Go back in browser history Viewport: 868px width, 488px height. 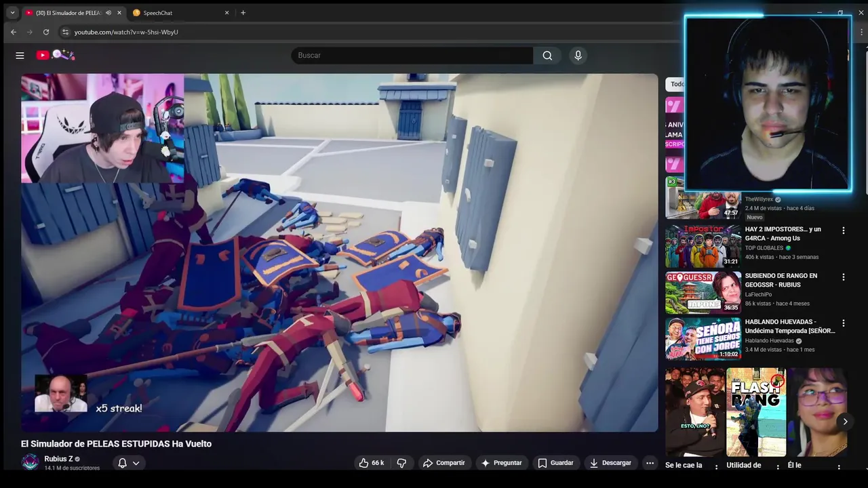point(13,32)
